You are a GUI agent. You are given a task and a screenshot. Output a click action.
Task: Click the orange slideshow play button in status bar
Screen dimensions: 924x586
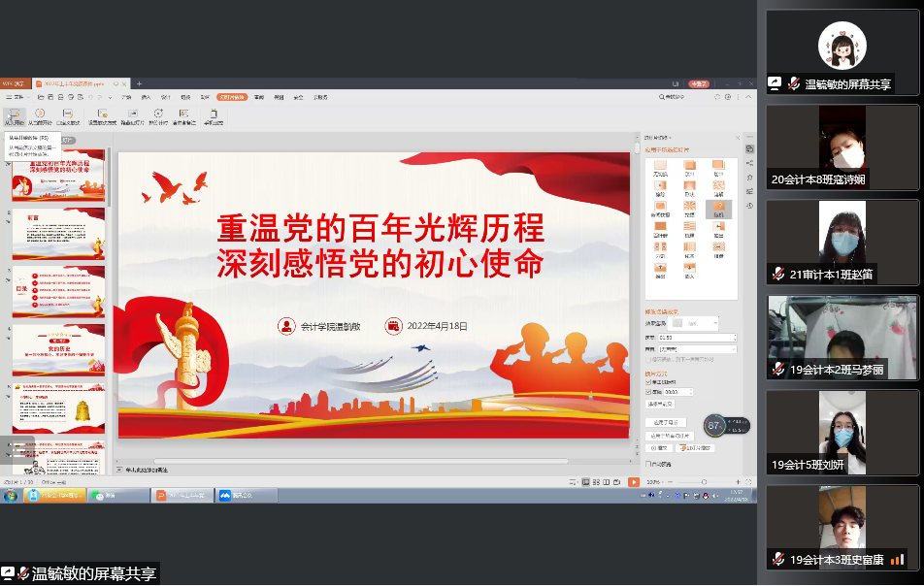coord(633,482)
